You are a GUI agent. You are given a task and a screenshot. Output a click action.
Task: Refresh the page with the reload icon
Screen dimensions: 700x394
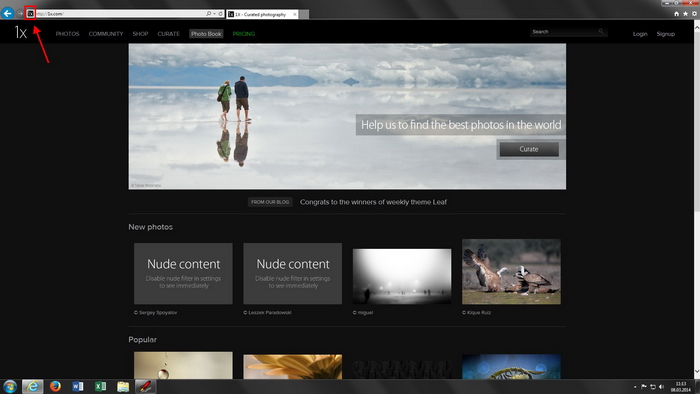click(221, 14)
